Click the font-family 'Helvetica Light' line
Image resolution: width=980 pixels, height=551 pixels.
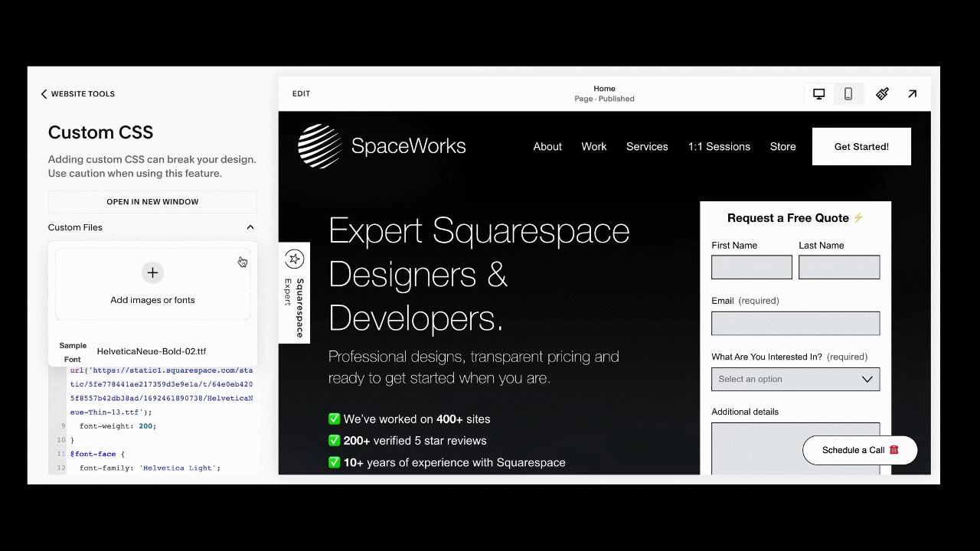click(x=149, y=468)
